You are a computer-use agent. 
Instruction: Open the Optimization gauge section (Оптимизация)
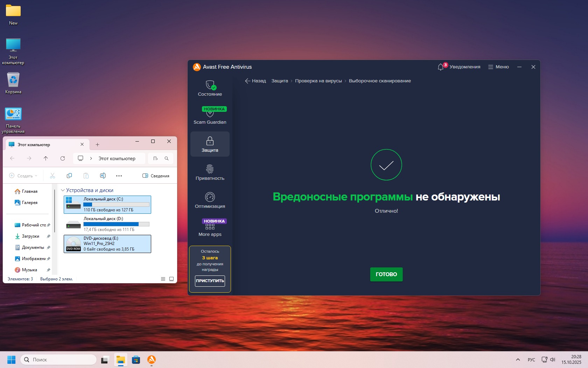[x=210, y=200]
